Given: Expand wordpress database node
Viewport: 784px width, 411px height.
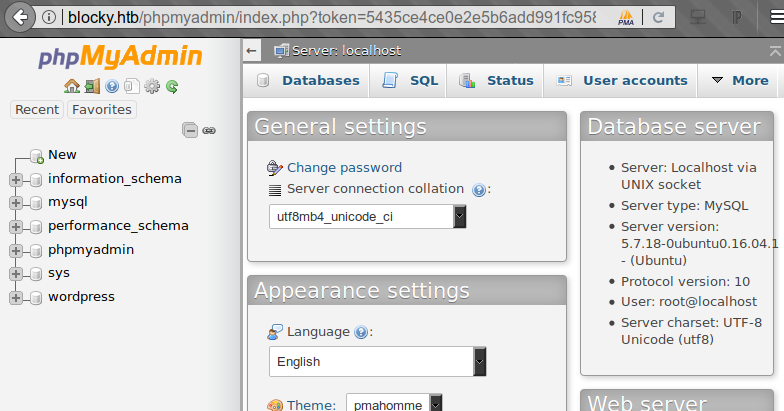Looking at the screenshot, I should coord(16,298).
